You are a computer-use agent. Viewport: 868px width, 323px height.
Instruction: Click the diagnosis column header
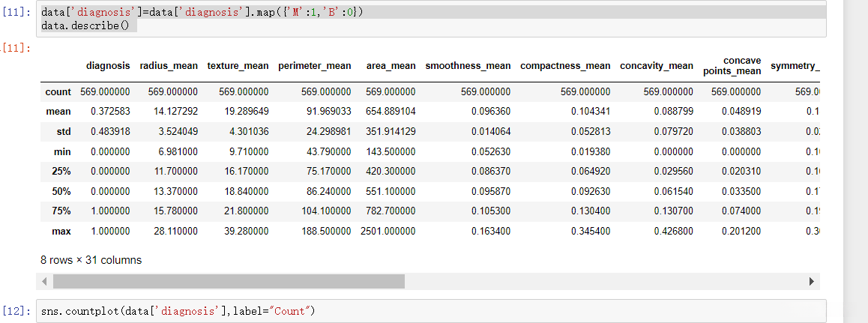pyautogui.click(x=108, y=66)
